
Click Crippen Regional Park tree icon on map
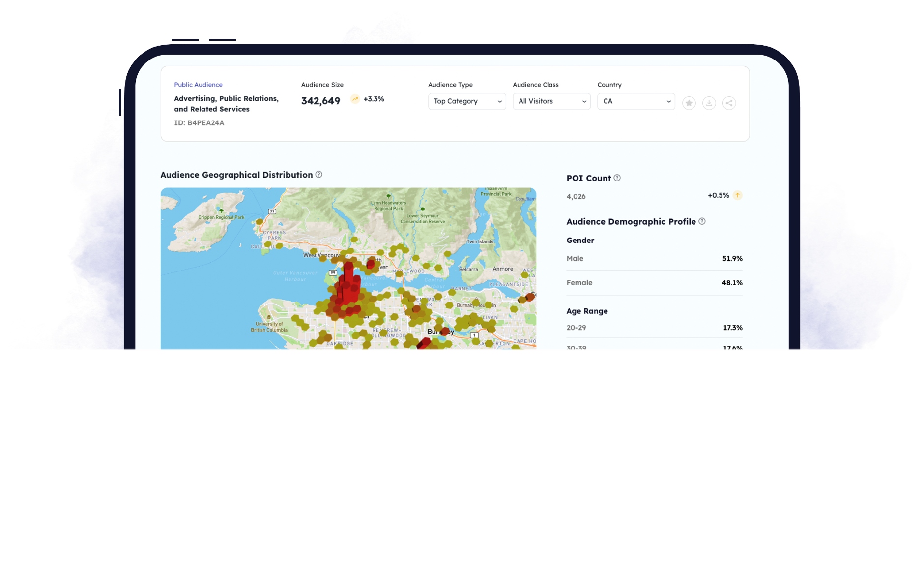point(221,211)
